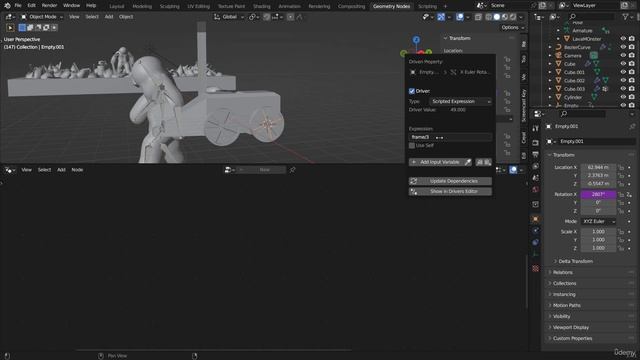This screenshot has height=360, width=640.
Task: Click the purple Rotation X driven field
Action: click(598, 194)
